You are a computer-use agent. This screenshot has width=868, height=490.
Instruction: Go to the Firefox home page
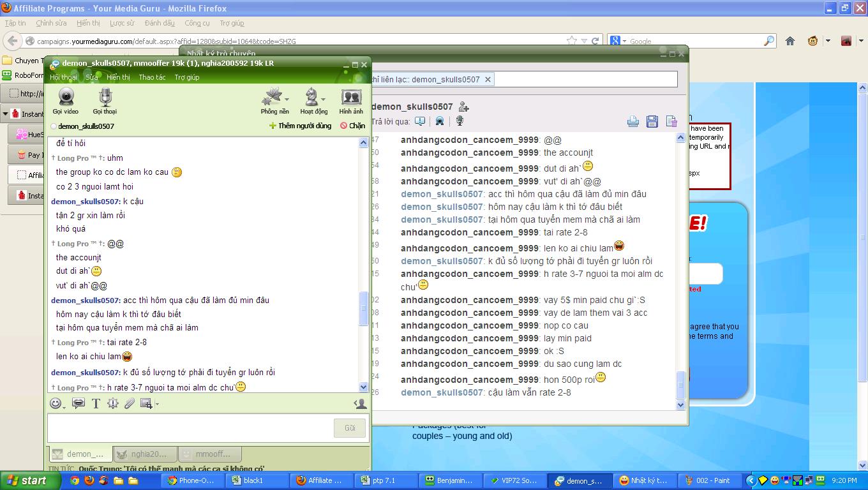point(790,41)
